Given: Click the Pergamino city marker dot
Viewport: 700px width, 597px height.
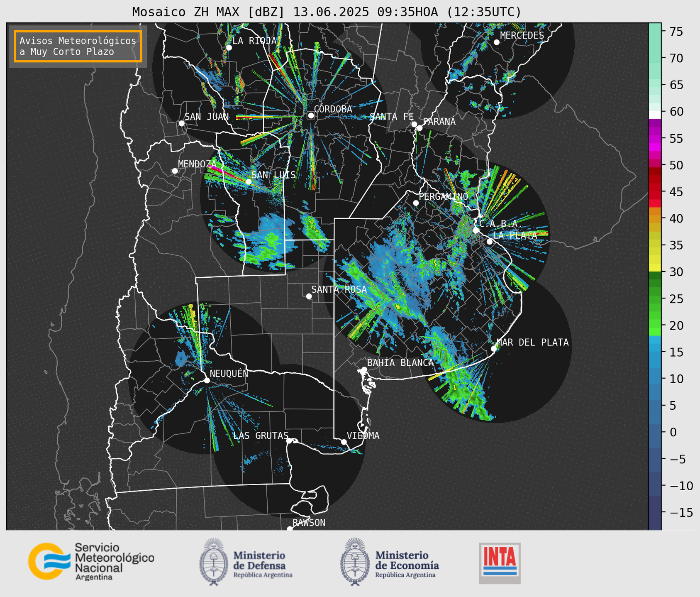Looking at the screenshot, I should coord(416,203).
